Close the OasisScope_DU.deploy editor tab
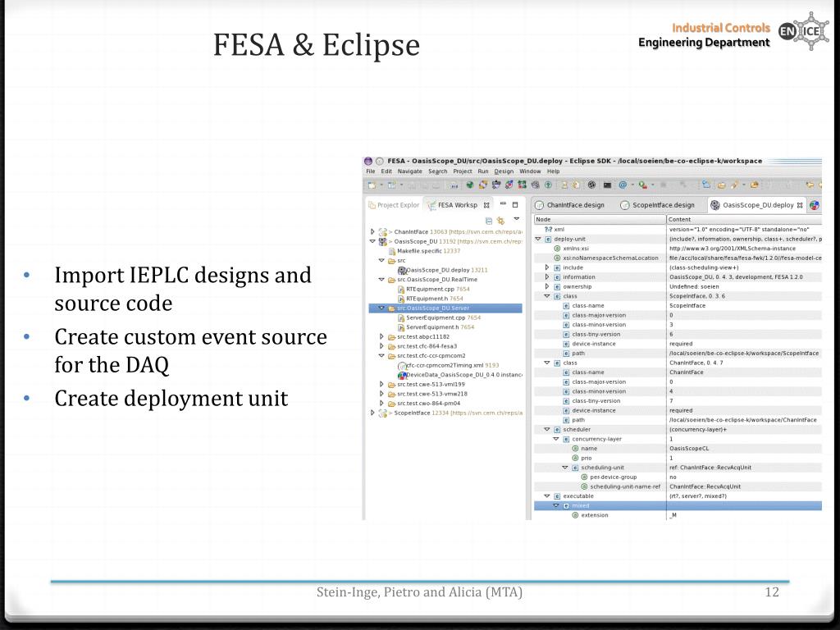The image size is (840, 630). (800, 205)
